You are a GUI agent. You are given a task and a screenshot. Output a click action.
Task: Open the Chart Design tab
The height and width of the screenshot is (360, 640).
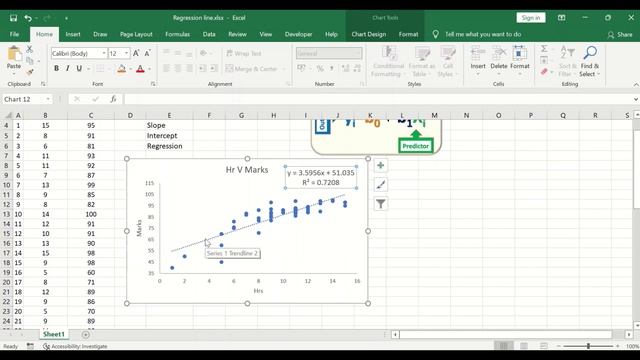(369, 35)
